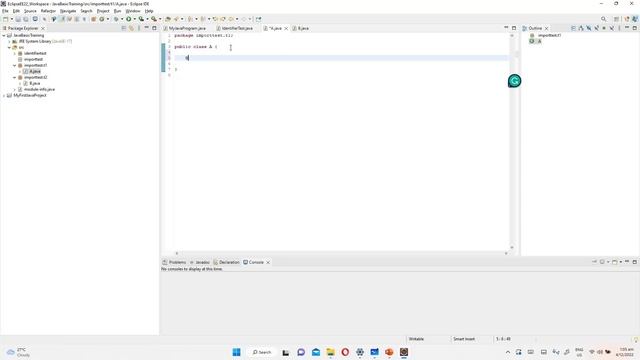The image size is (640, 360).
Task: Click importtest.t1 entry in Outline
Action: pos(549,36)
